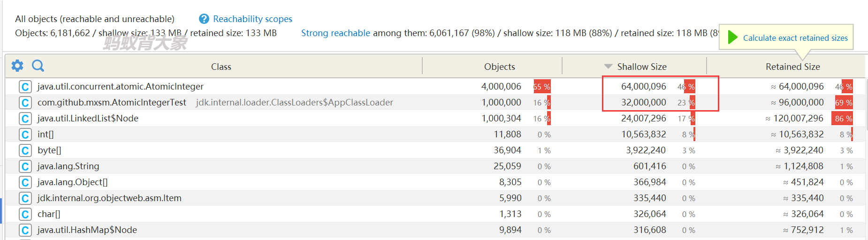
Task: Click class icon for java.util.HashMap$Node
Action: point(25,230)
